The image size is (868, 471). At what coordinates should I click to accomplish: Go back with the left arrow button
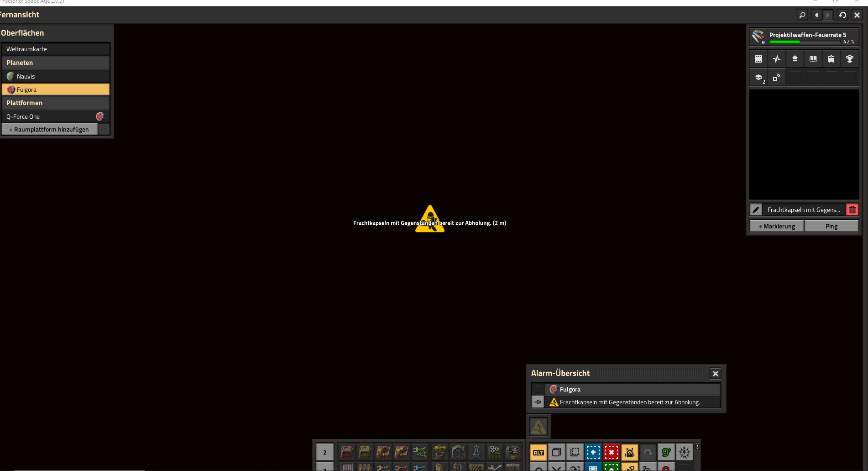(x=816, y=15)
